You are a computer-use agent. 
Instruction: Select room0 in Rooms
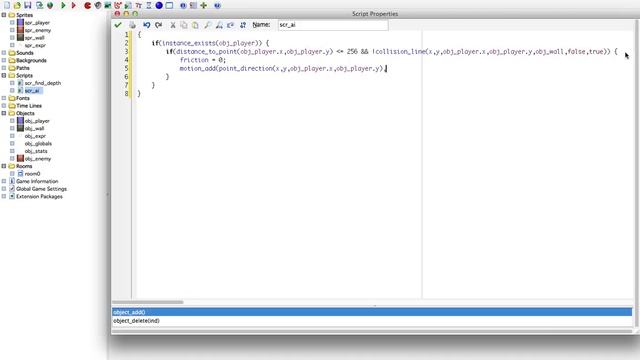click(x=32, y=173)
